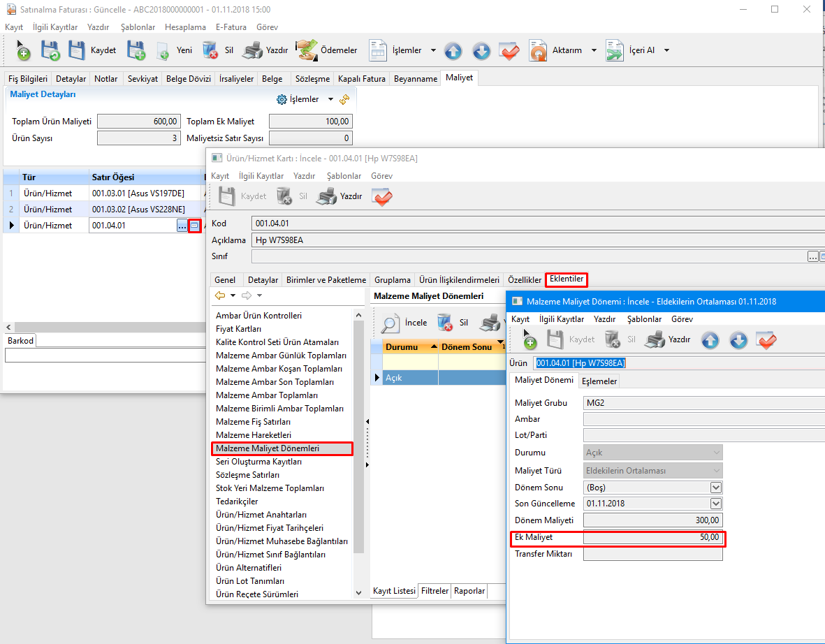
Task: Open the Dönem Sonu dropdown
Action: point(715,488)
